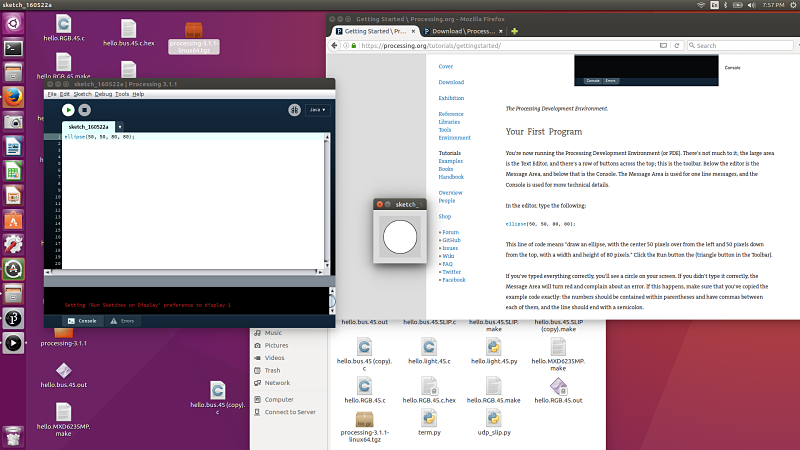Viewport: 800px width, 450px height.
Task: Select udp_slip.py in file manager
Action: click(493, 422)
